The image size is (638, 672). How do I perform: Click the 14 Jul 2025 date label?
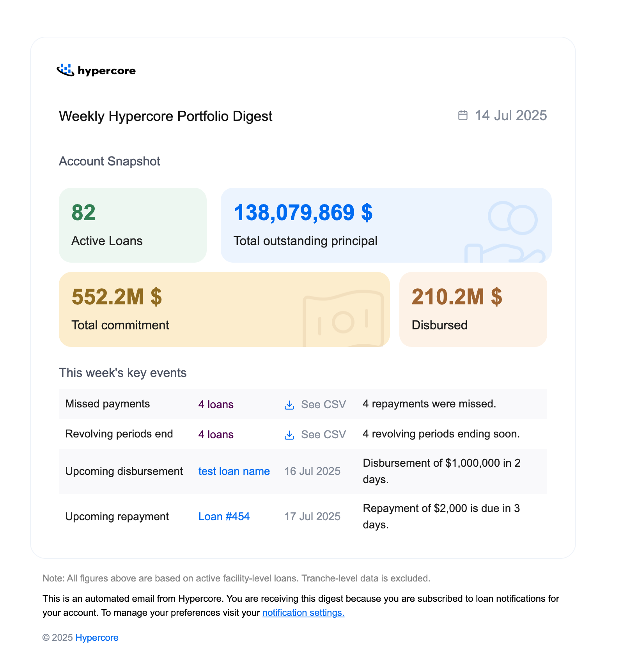point(510,116)
